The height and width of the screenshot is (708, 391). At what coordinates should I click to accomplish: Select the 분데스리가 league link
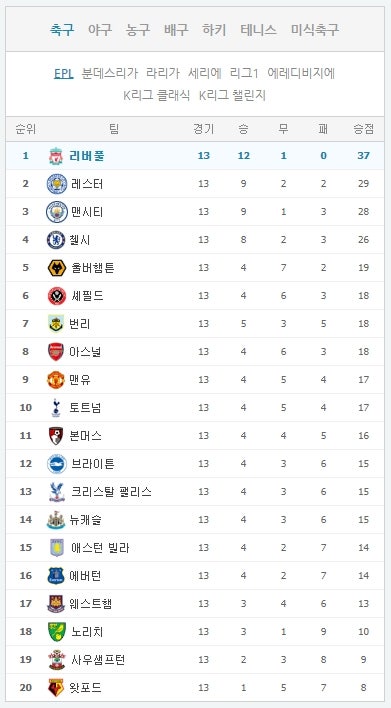click(x=109, y=73)
